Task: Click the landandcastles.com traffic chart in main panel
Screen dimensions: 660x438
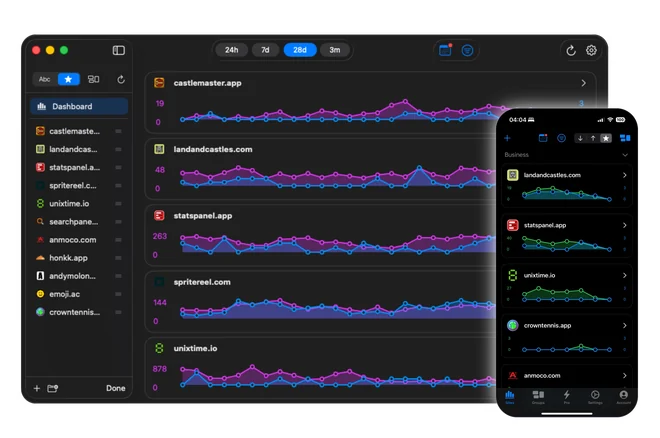Action: point(337,177)
